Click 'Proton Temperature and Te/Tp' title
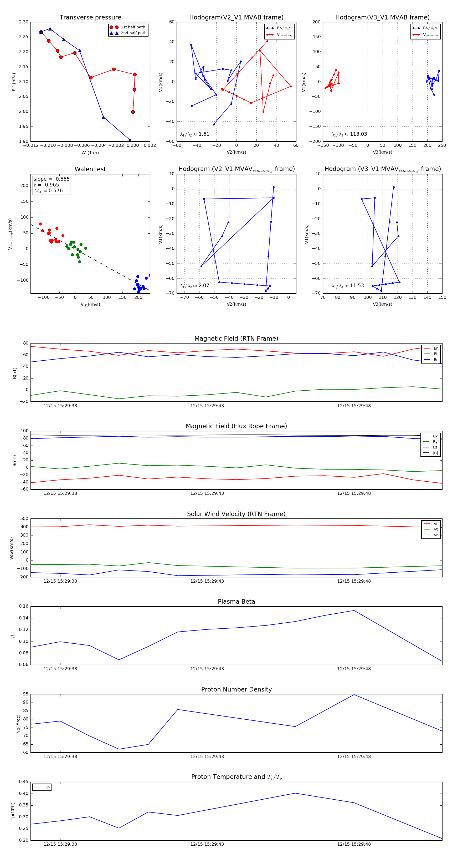The image size is (473, 868). [x=236, y=777]
